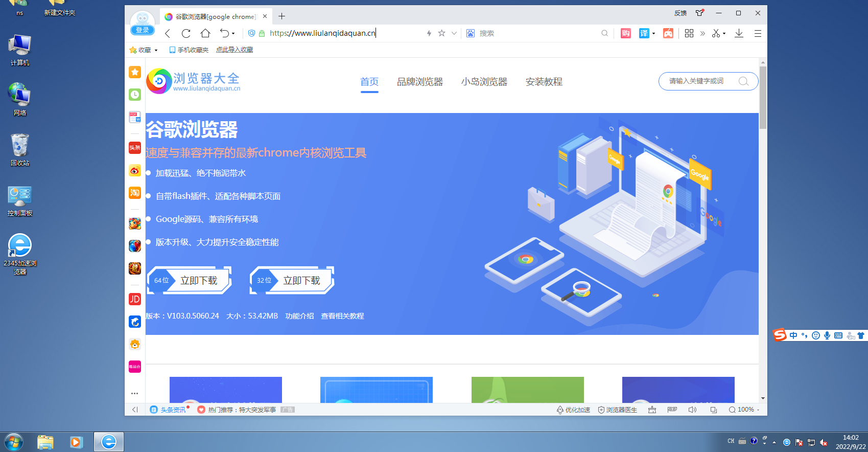Open the 功能介绍 link
868x452 pixels.
point(299,316)
